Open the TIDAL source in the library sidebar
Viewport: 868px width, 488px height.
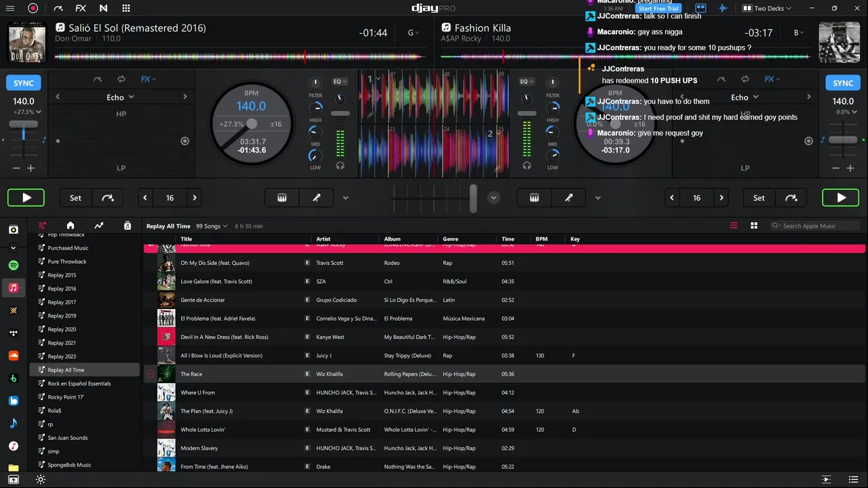14,333
